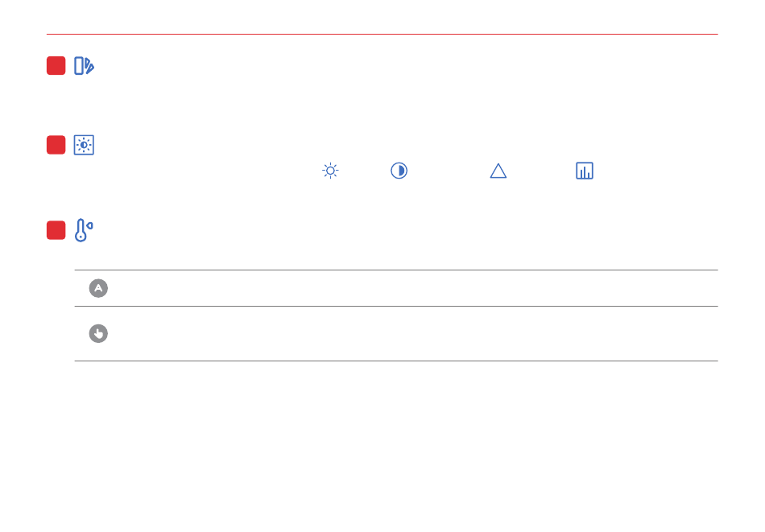Click the gray divider above the A icon row
This screenshot has height=532, width=765.
(x=396, y=270)
